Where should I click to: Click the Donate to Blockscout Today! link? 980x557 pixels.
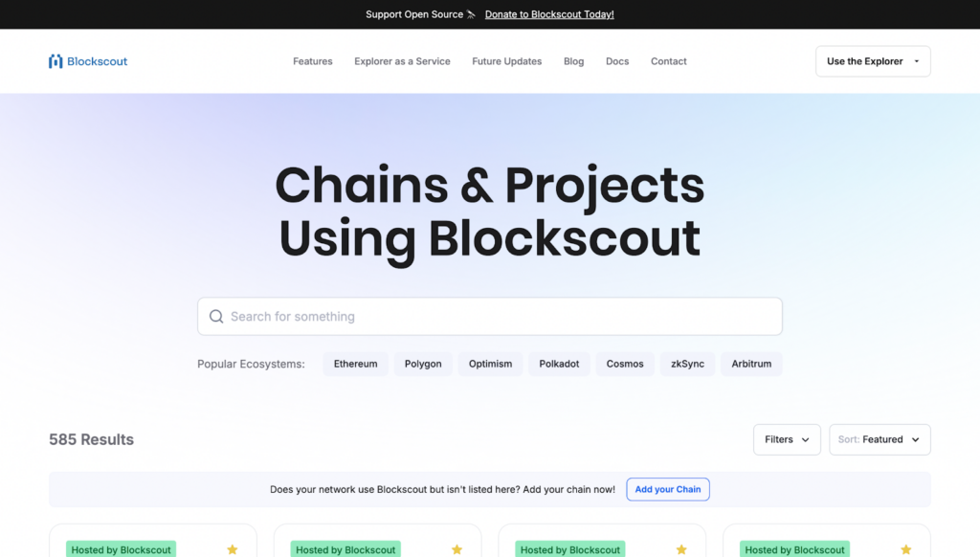point(548,14)
